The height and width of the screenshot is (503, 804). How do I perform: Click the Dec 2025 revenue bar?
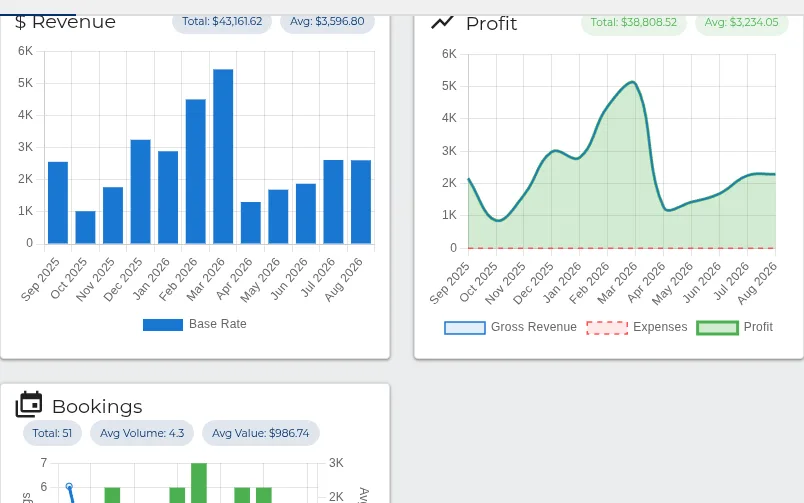tap(140, 192)
